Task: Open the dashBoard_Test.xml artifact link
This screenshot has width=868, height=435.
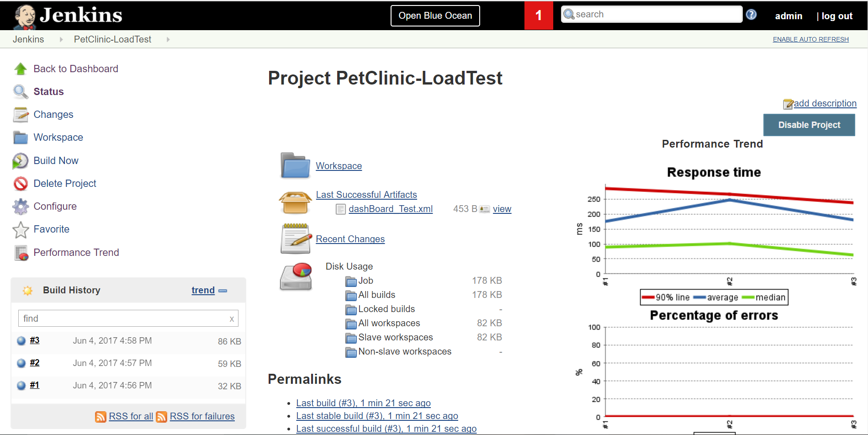Action: tap(391, 209)
